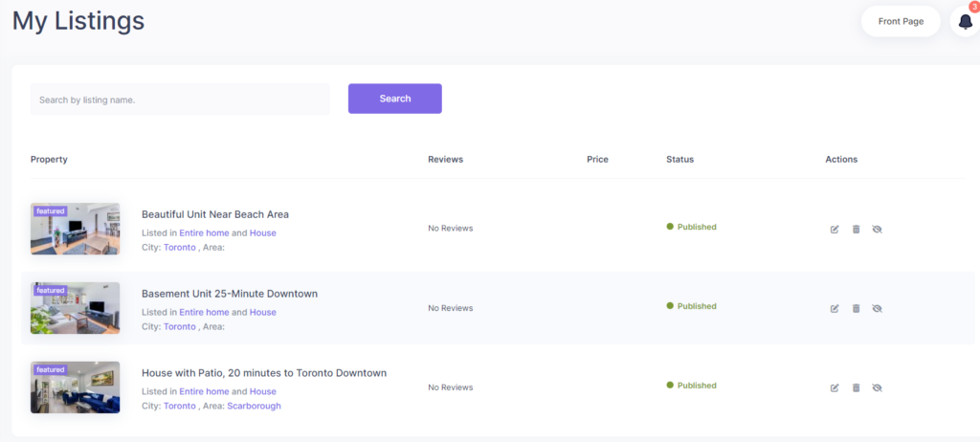Open the notifications bell
Screen dimensions: 980x442
click(965, 21)
